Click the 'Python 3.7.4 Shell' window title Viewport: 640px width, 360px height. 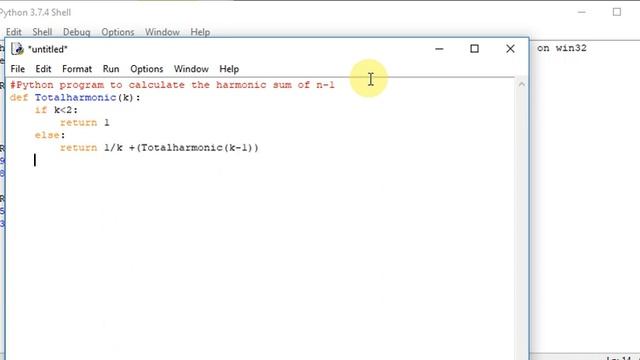[36, 13]
